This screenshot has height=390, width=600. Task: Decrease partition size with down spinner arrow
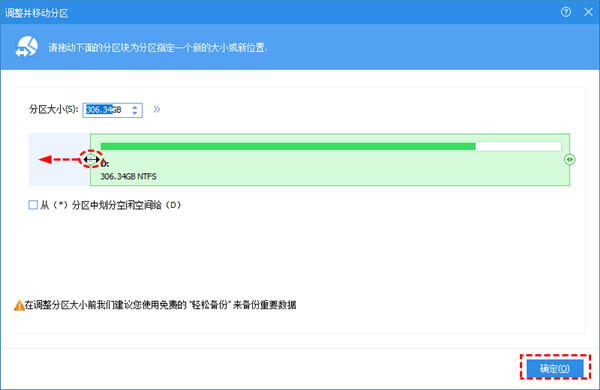(x=135, y=113)
